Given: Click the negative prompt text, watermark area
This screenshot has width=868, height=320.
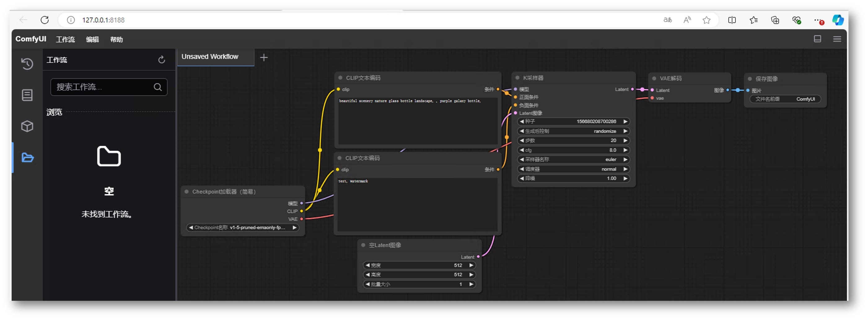Looking at the screenshot, I should click(418, 205).
